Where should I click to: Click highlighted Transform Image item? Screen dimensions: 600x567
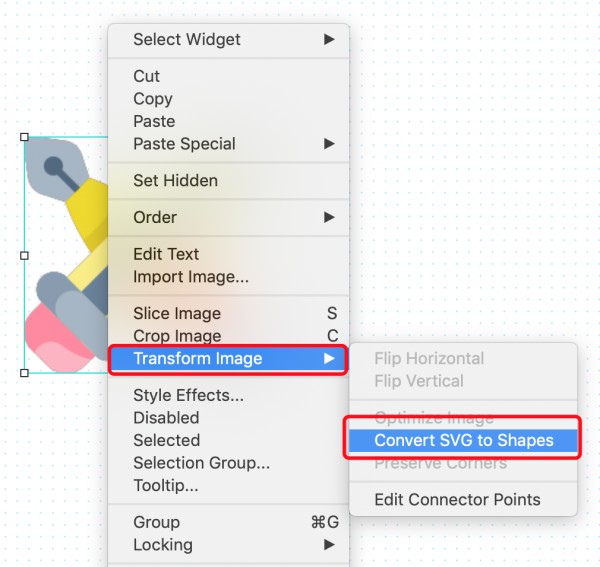(228, 359)
